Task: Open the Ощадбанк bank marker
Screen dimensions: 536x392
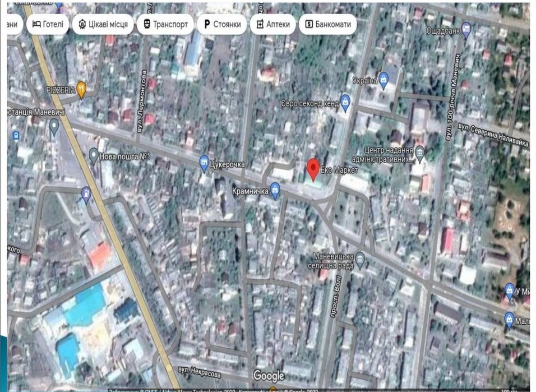Action: coord(466,30)
